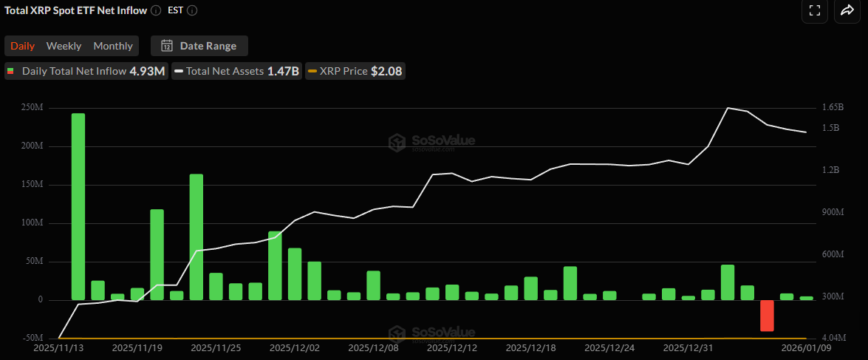The height and width of the screenshot is (360, 868).
Task: Click the lower SoSoValue watermark logo
Action: pyautogui.click(x=432, y=333)
